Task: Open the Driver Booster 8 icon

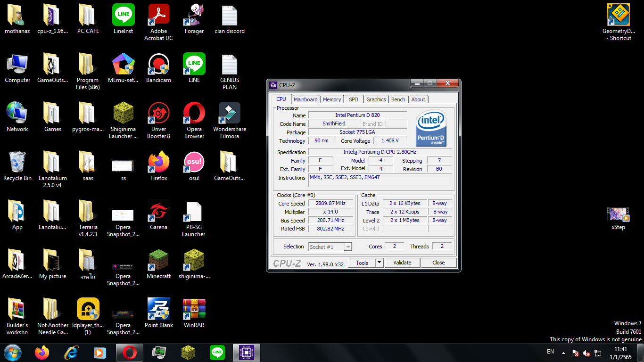Action: pyautogui.click(x=158, y=114)
